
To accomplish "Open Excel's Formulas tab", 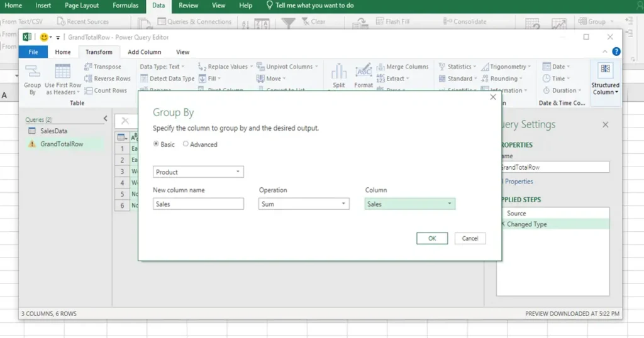I will (125, 5).
